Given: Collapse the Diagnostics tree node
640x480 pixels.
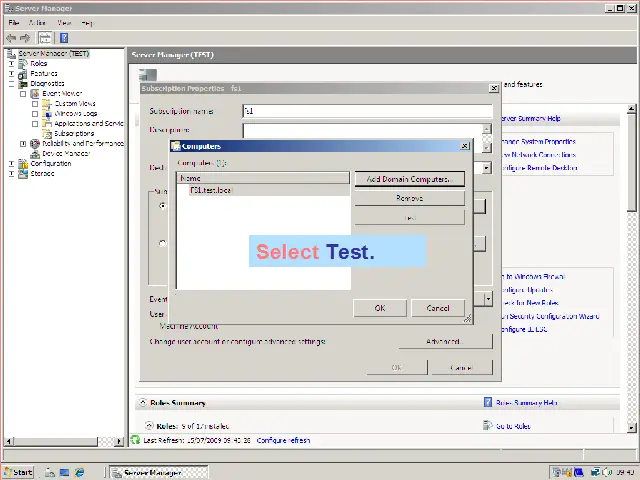Looking at the screenshot, I should tap(12, 83).
